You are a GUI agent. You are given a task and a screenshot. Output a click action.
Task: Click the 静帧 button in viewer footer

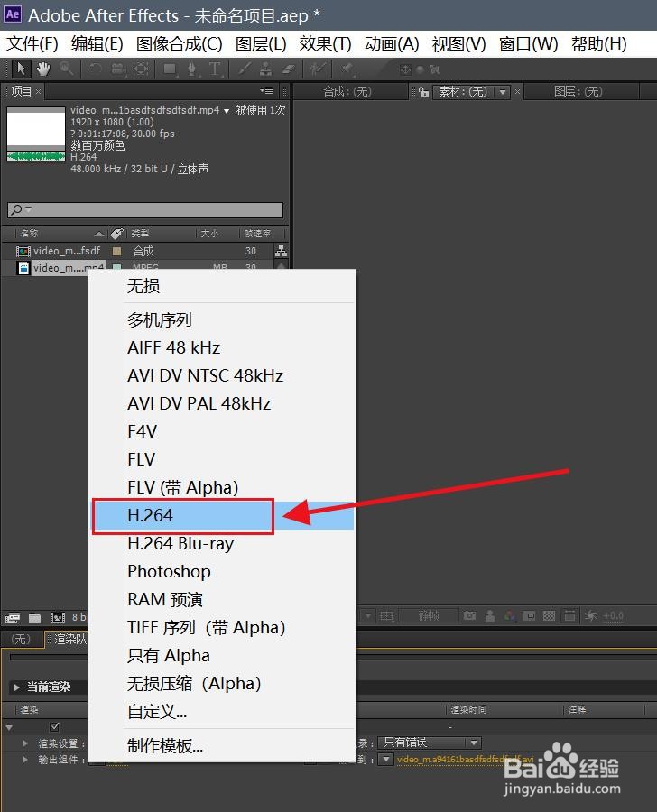429,615
